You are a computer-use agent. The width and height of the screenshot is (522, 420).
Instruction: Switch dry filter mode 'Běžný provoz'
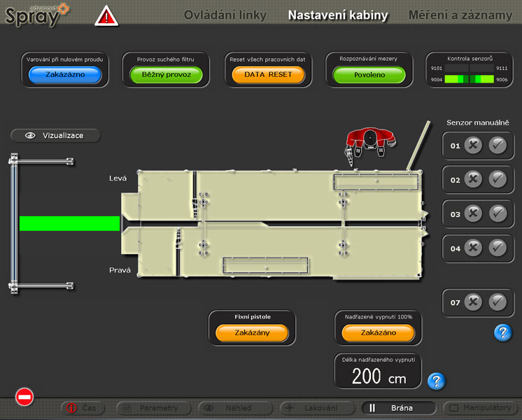point(166,74)
